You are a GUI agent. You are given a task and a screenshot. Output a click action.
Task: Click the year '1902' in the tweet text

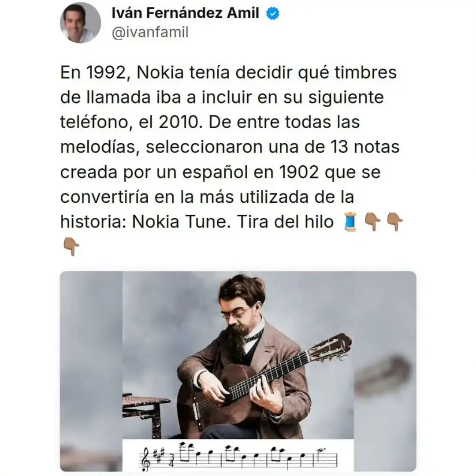point(298,172)
